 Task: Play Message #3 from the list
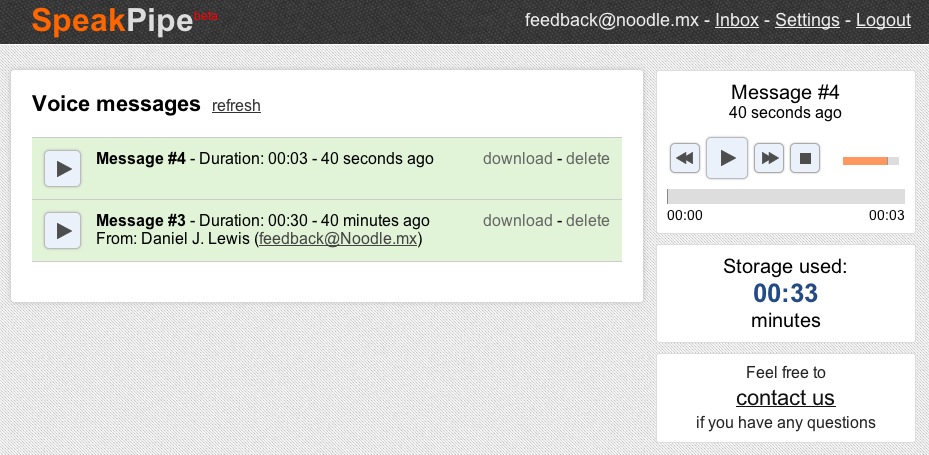click(x=63, y=231)
